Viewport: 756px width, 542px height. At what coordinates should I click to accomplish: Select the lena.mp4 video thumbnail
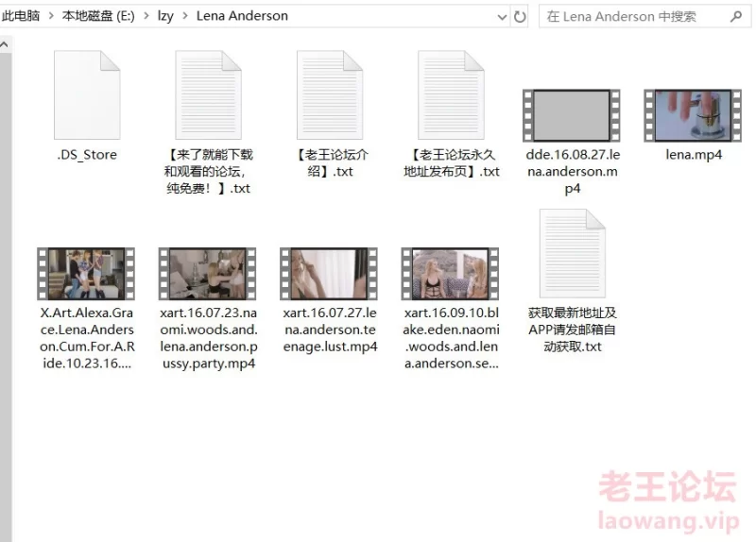(693, 115)
